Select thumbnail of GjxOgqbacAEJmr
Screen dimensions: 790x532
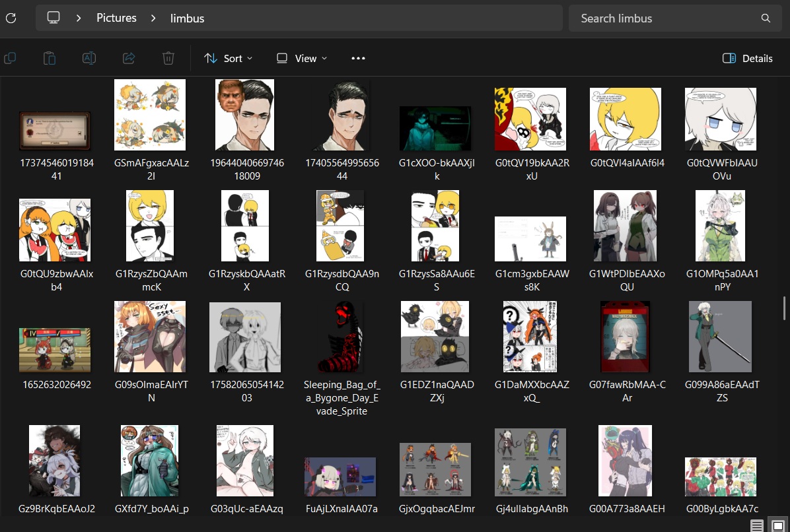(x=435, y=469)
